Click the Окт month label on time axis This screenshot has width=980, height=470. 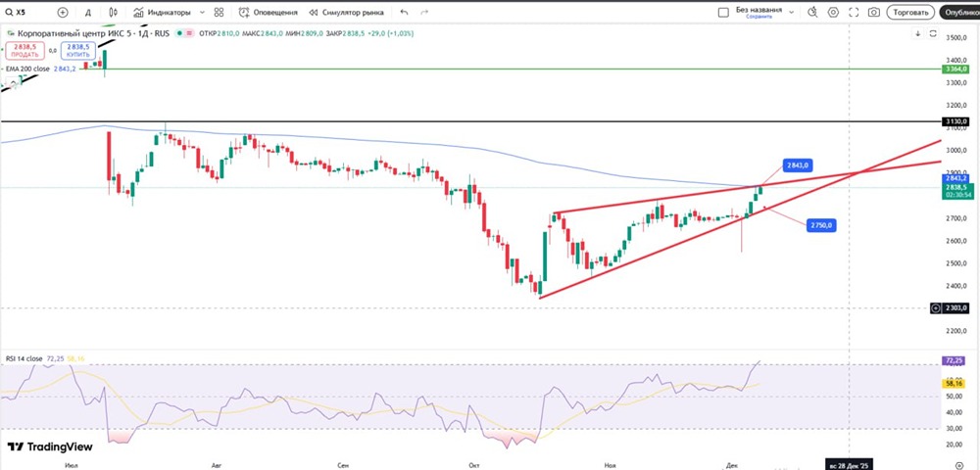(472, 465)
